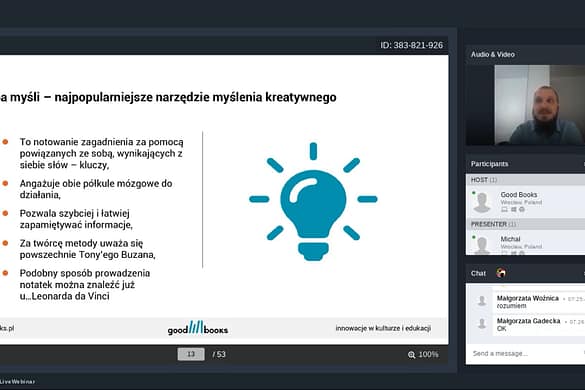The image size is (585, 390).
Task: Click the Good Books screen device icon
Action: click(x=504, y=209)
